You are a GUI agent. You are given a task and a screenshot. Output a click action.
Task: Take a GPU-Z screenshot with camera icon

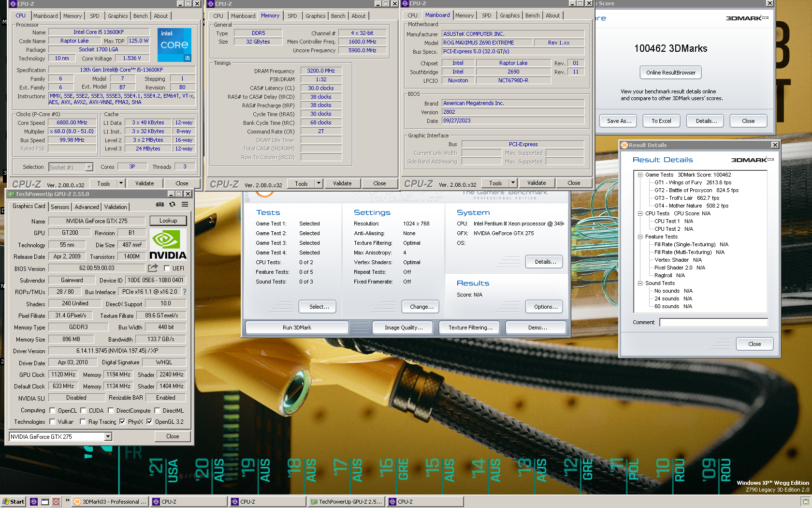159,205
